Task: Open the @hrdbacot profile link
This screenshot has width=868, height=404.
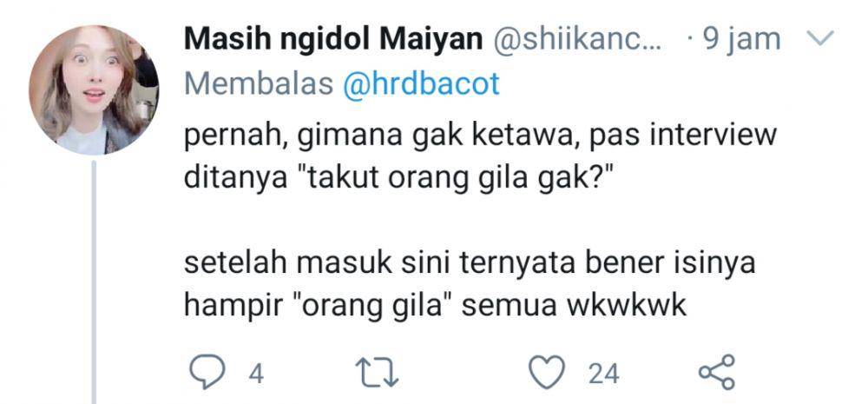Action: click(x=421, y=84)
